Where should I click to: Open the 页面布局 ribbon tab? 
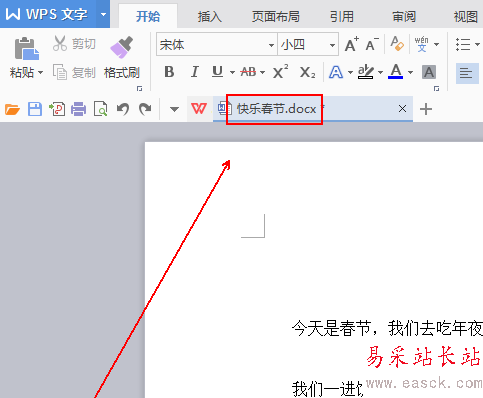(275, 16)
